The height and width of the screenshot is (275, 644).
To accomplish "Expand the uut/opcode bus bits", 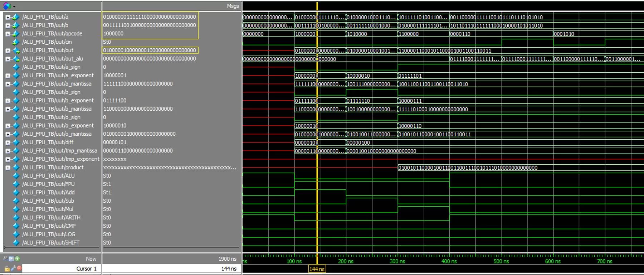I will 8,34.
